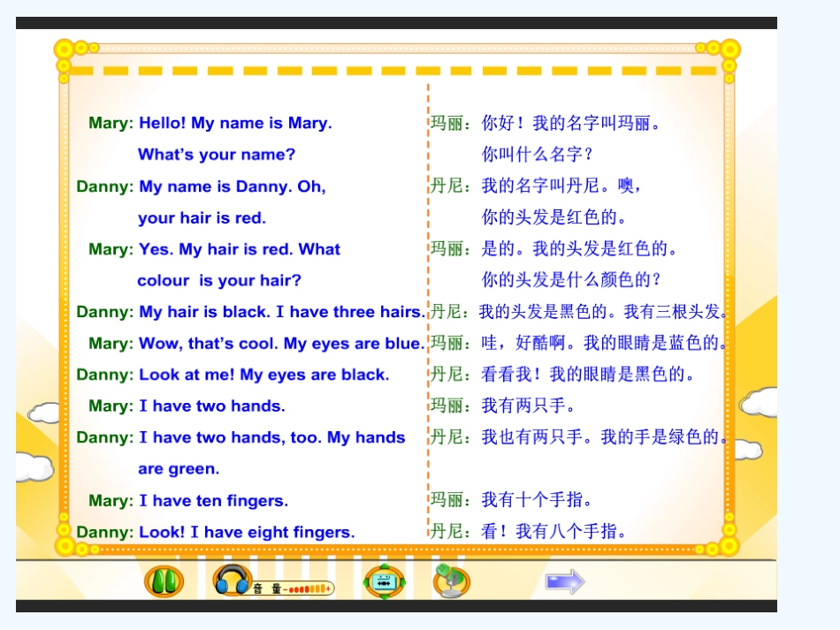Viewport: 840px width, 630px height.
Task: Click Chinese line "我有两只手。"
Action: pyautogui.click(x=530, y=406)
